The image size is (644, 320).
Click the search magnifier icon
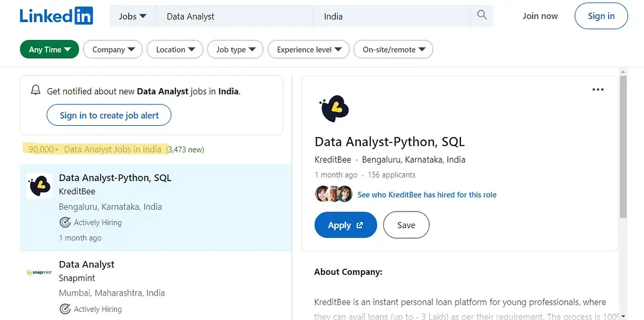click(x=482, y=15)
